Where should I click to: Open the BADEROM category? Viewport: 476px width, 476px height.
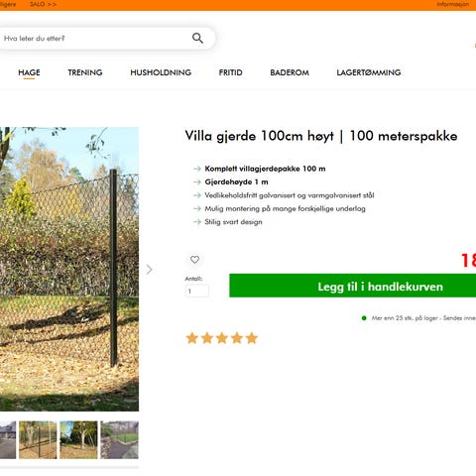[290, 72]
